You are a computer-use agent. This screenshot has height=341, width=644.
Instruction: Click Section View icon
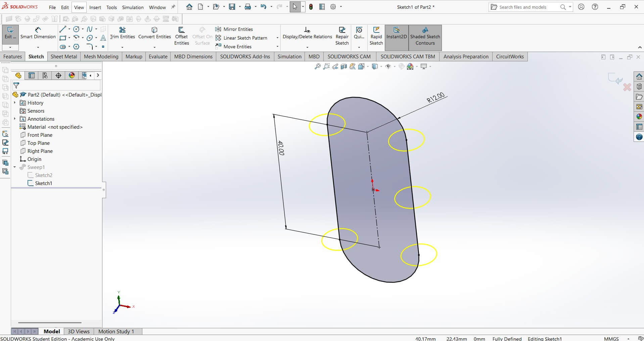[344, 66]
